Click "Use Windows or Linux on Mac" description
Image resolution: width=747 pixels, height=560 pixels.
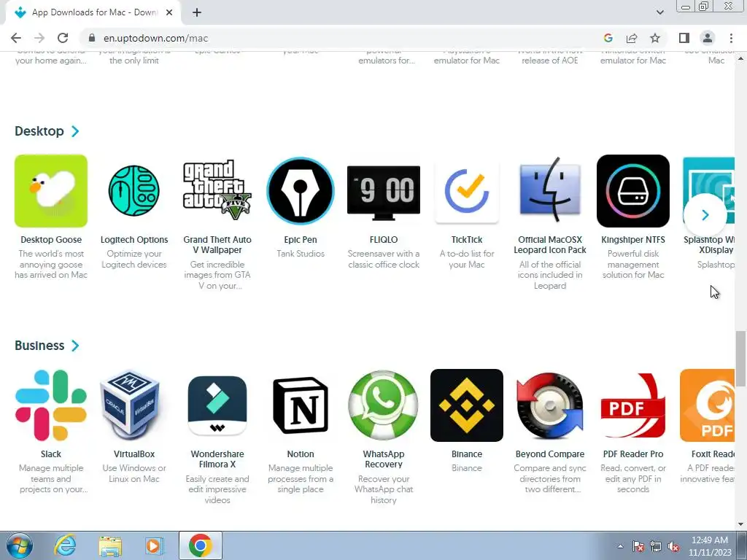[134, 473]
